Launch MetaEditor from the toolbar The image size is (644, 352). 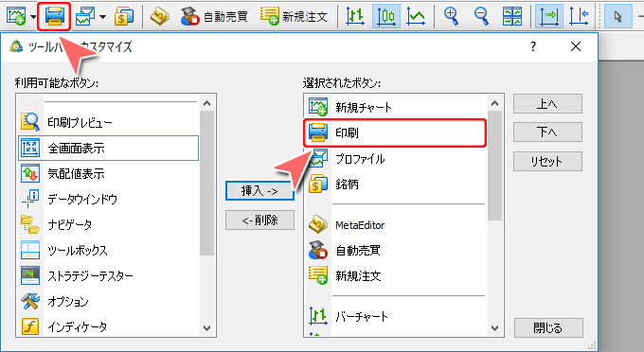click(x=160, y=16)
